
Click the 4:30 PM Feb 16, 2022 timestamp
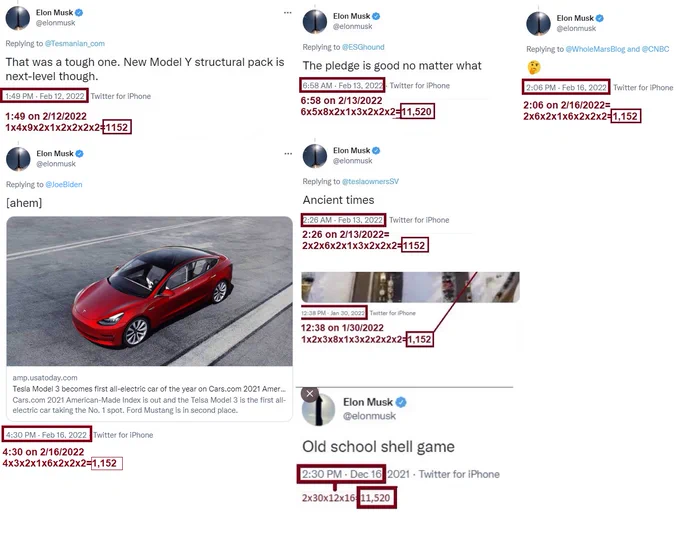tap(46, 435)
